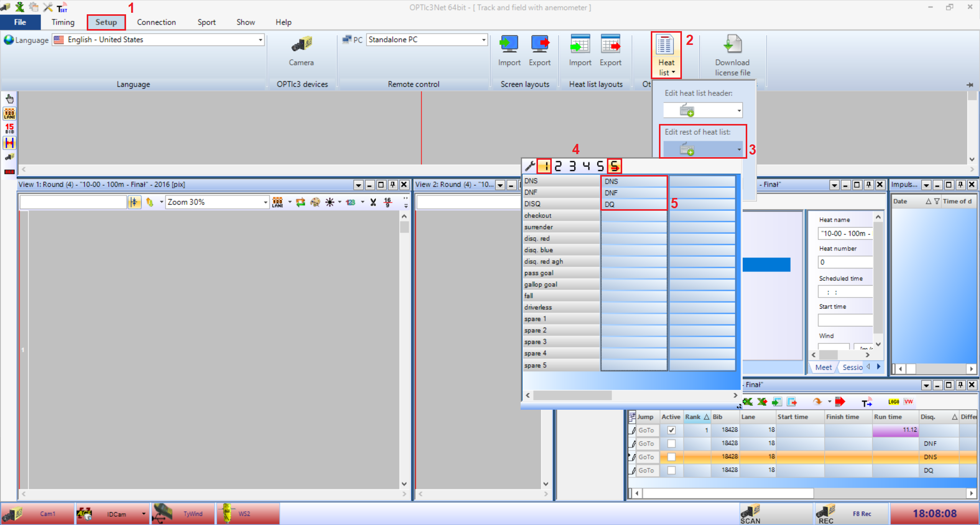Select the 15 BIB tool in left sidebar
Image resolution: width=980 pixels, height=525 pixels.
10,128
